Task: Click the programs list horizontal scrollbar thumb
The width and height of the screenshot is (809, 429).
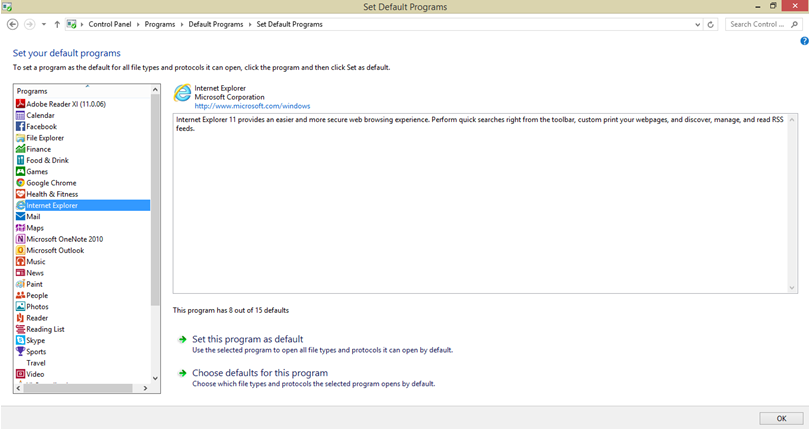Action: [x=77, y=388]
